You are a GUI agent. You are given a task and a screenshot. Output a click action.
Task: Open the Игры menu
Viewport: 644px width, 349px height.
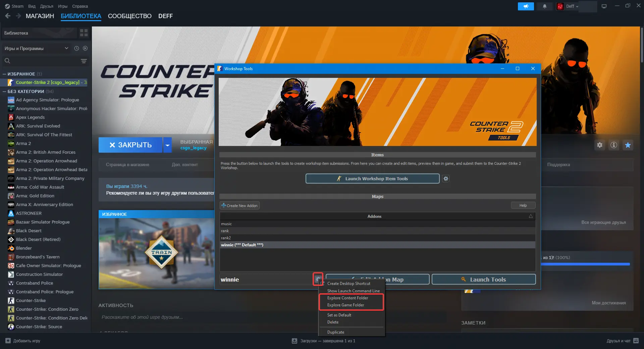[x=62, y=6]
